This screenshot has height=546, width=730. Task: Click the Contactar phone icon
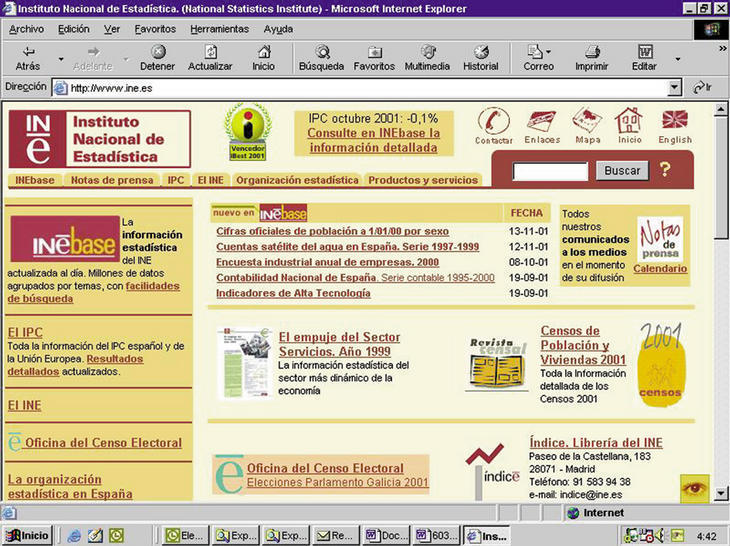click(x=493, y=122)
